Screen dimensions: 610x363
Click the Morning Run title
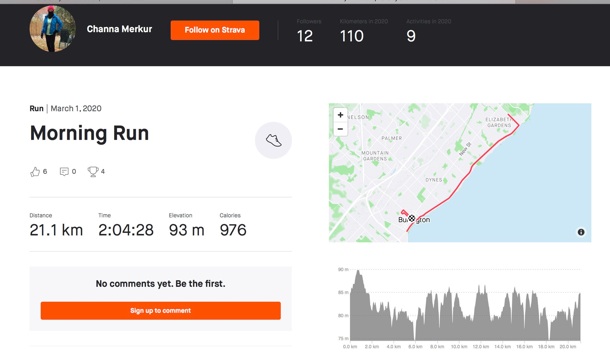tap(89, 133)
